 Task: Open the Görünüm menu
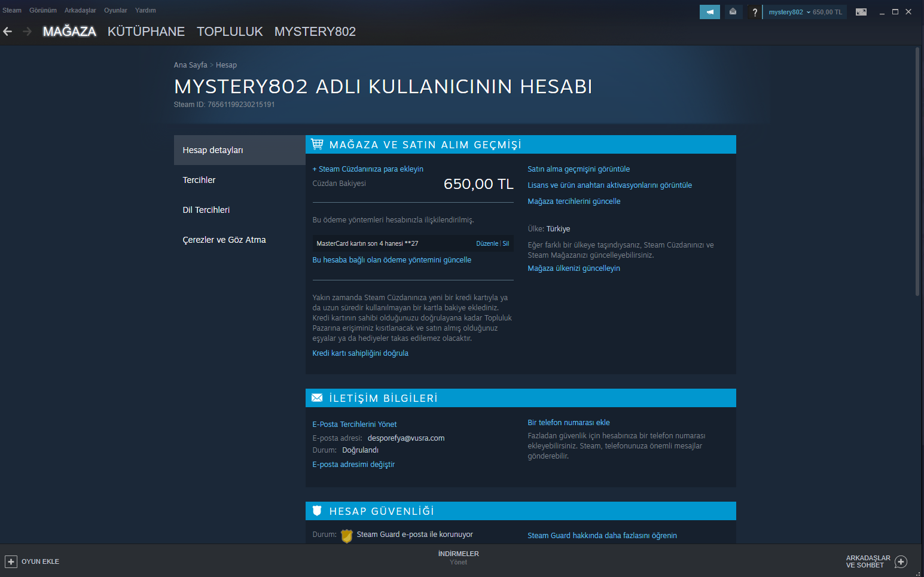(43, 10)
